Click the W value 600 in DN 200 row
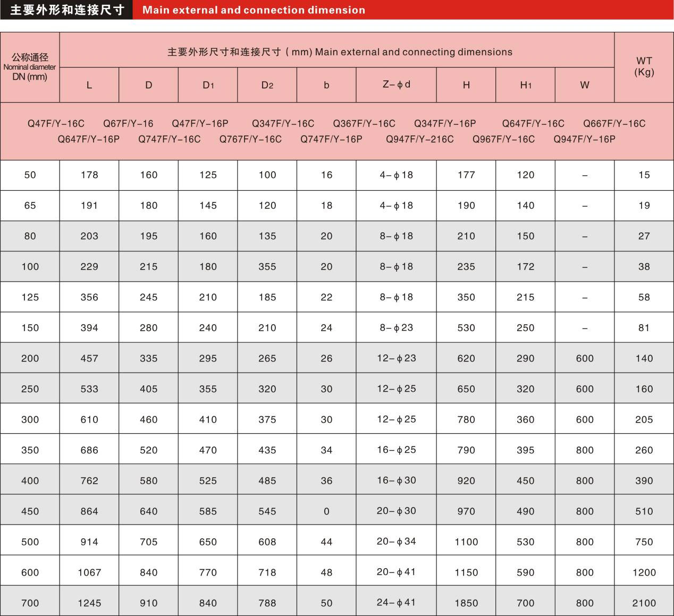The height and width of the screenshot is (616, 674). 584,359
